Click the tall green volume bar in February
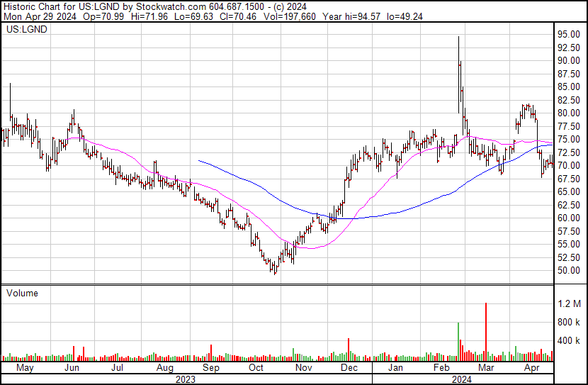The image size is (588, 385). [458, 342]
